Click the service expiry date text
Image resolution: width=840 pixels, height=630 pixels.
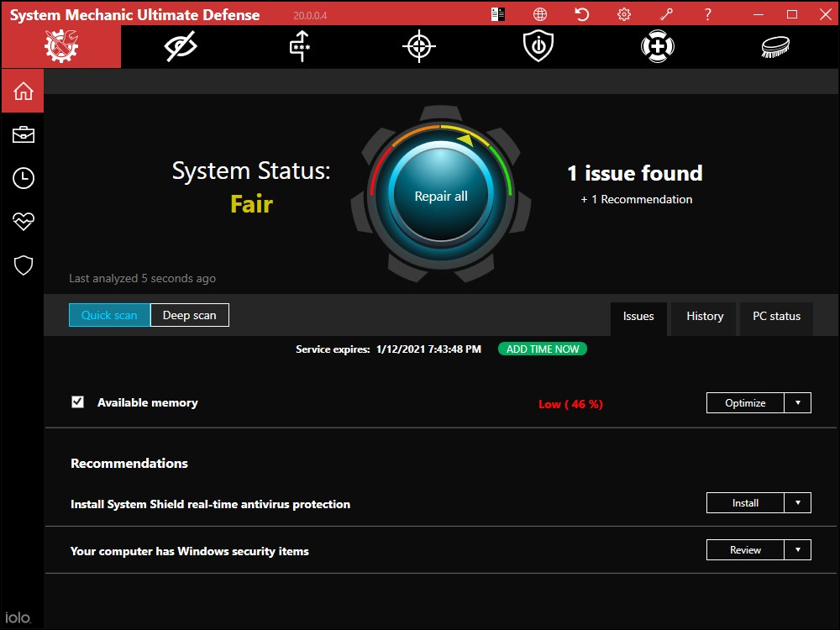click(428, 349)
